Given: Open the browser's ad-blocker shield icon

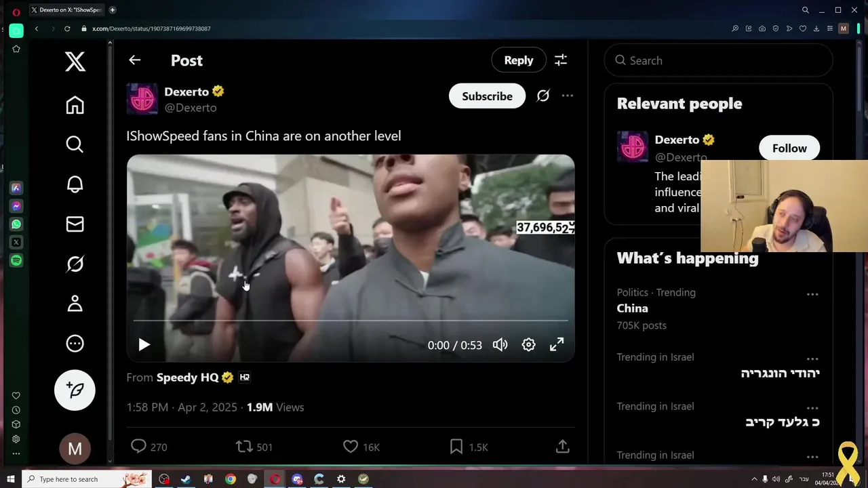Looking at the screenshot, I should tap(776, 28).
